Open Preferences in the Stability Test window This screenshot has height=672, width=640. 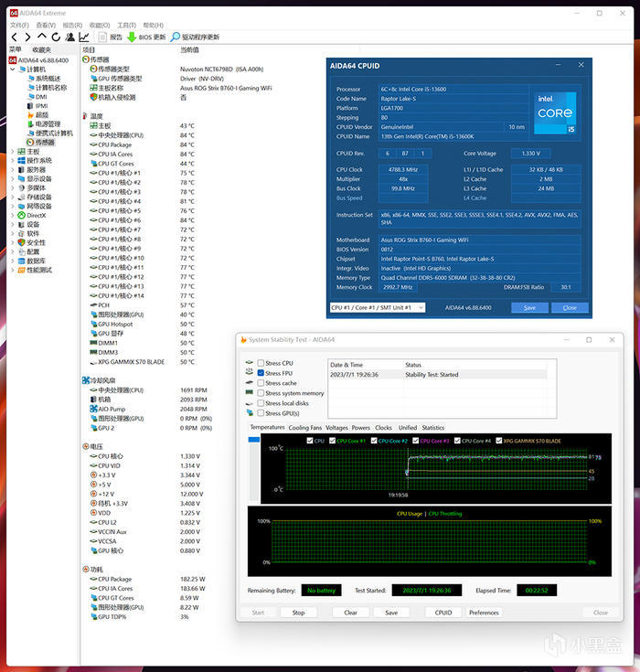(484, 613)
